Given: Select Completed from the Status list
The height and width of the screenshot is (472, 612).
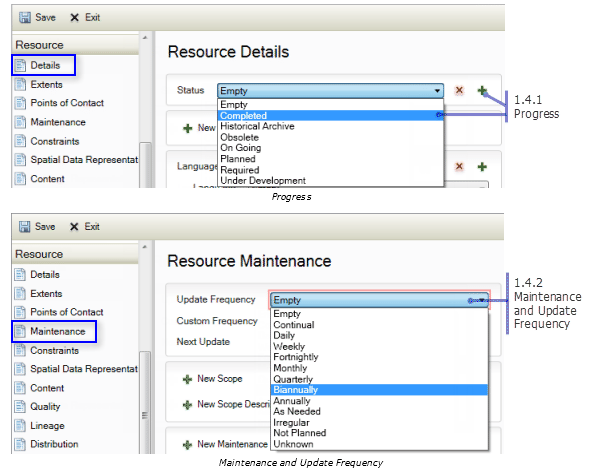Looking at the screenshot, I should [243, 115].
